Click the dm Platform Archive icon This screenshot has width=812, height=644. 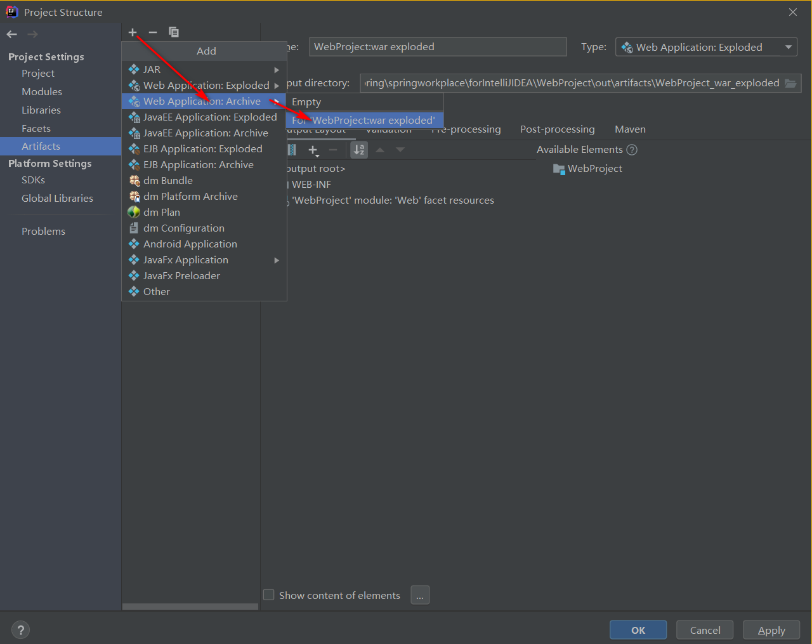coord(134,197)
